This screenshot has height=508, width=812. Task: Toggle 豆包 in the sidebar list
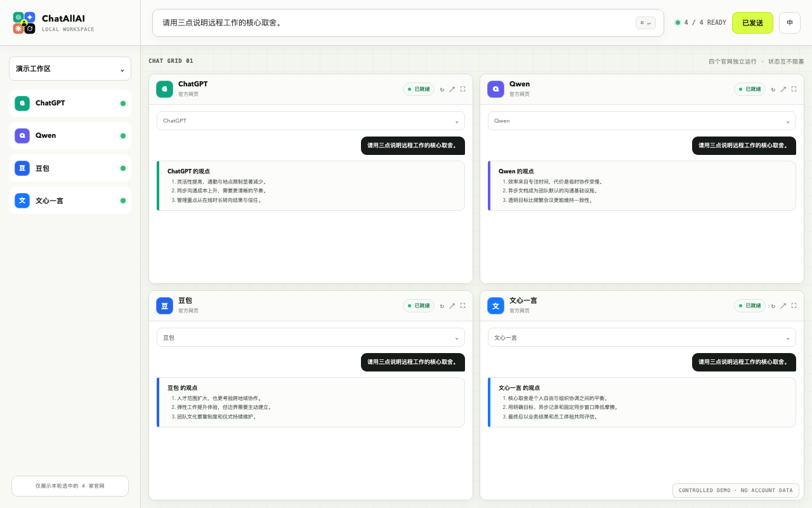tap(70, 168)
